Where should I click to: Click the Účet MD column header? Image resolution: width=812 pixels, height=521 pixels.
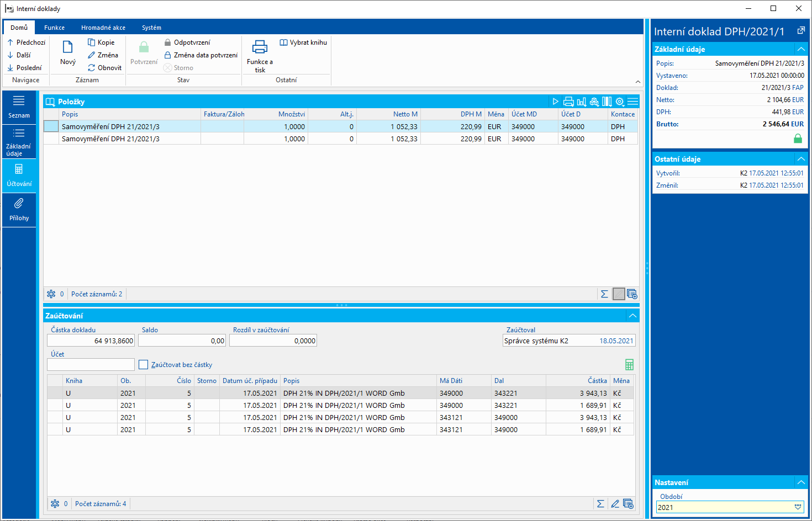tap(533, 114)
